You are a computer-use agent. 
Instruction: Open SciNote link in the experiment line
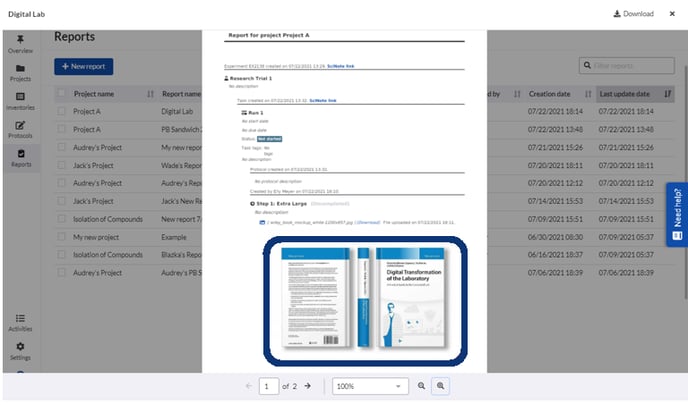pyautogui.click(x=340, y=66)
